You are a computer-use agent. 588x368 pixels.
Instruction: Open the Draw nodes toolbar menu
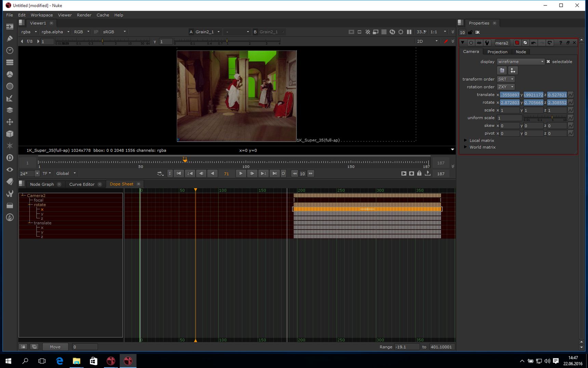[x=10, y=38]
